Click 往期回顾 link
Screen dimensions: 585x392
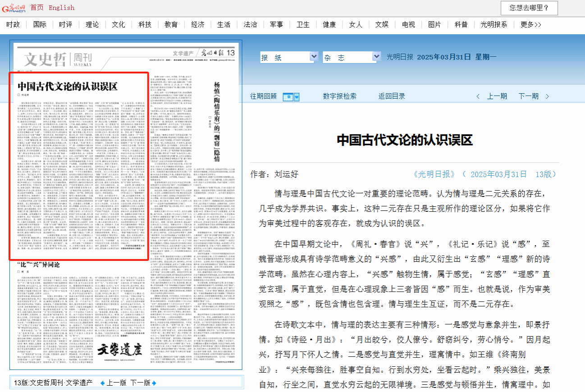coord(264,96)
